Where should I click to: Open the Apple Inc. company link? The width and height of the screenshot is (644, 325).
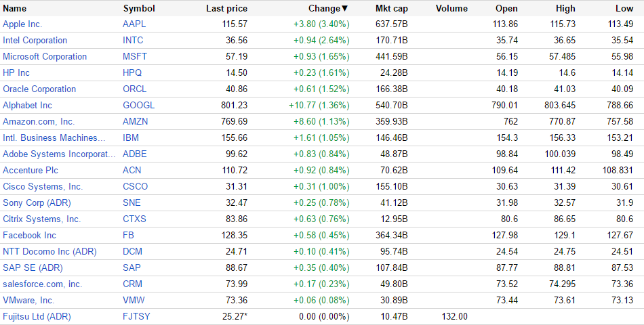point(22,24)
